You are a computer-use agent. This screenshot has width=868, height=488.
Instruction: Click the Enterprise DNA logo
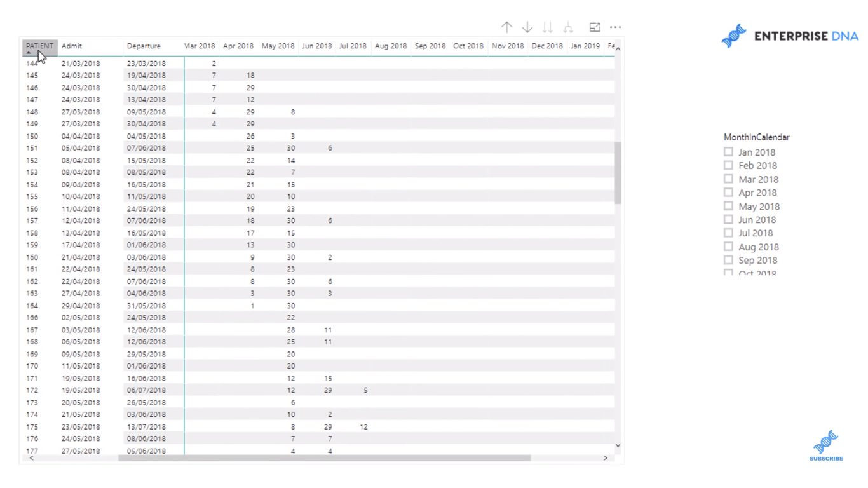(790, 36)
